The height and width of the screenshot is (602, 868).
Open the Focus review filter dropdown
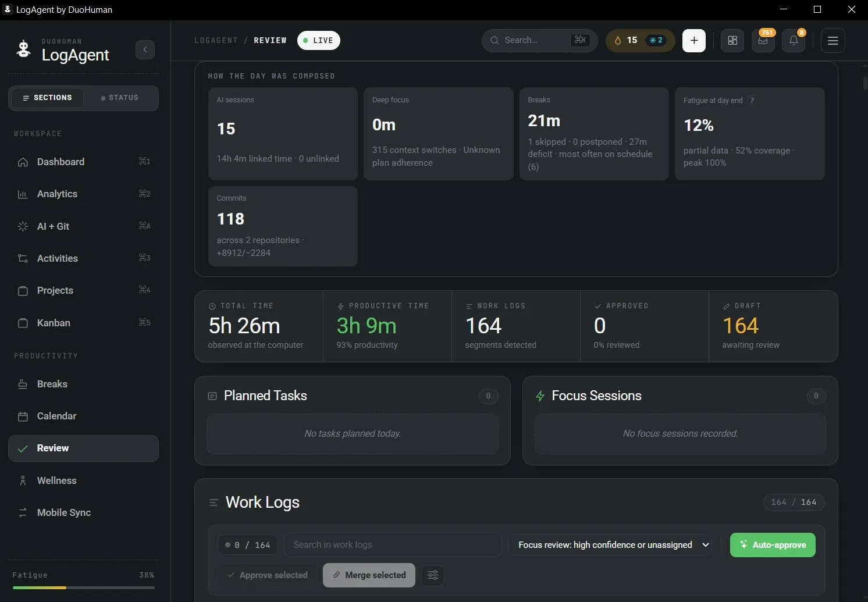point(610,545)
